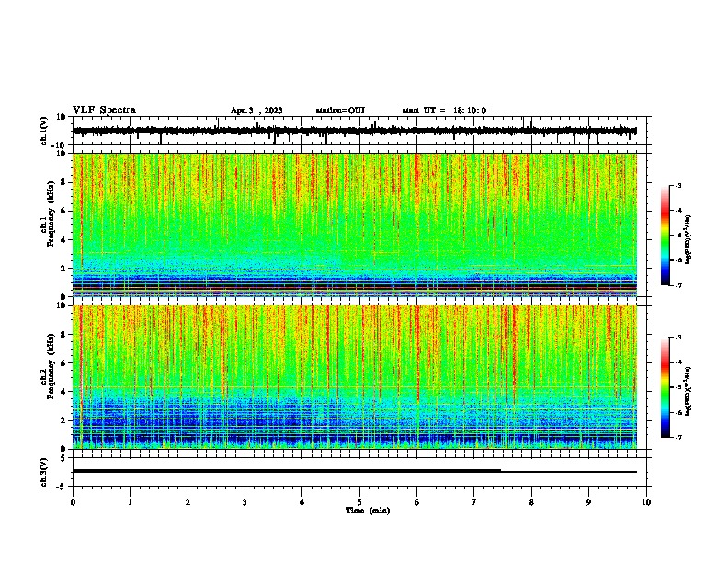Click the time axis tick label "3"

(x=245, y=502)
